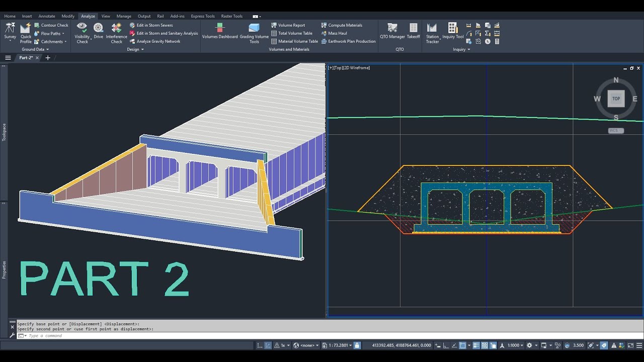The height and width of the screenshot is (362, 644).
Task: Open the Properties side palette
Action: (x=4, y=269)
